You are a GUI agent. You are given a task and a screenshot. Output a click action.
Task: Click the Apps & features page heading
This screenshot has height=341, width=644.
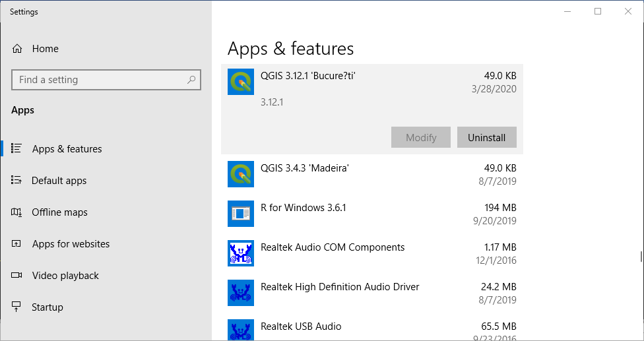[290, 48]
